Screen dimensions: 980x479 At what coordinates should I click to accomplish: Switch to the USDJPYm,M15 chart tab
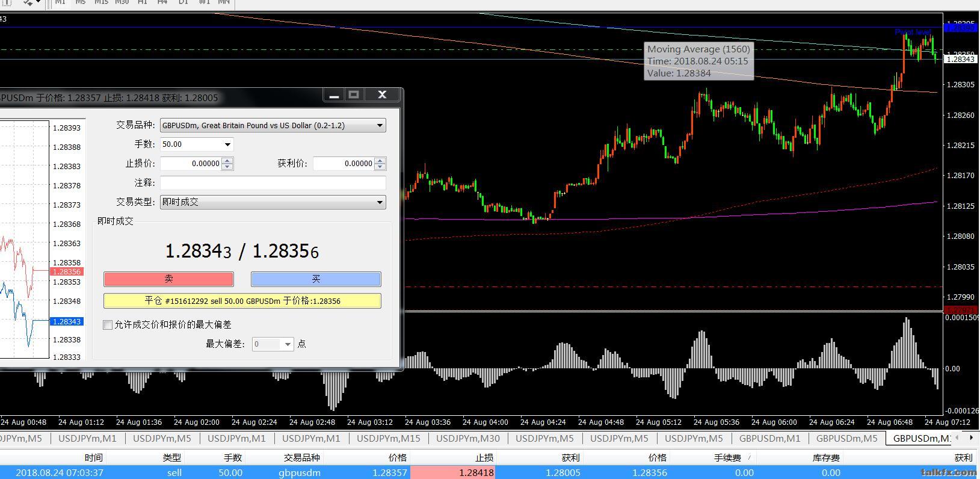tap(389, 438)
